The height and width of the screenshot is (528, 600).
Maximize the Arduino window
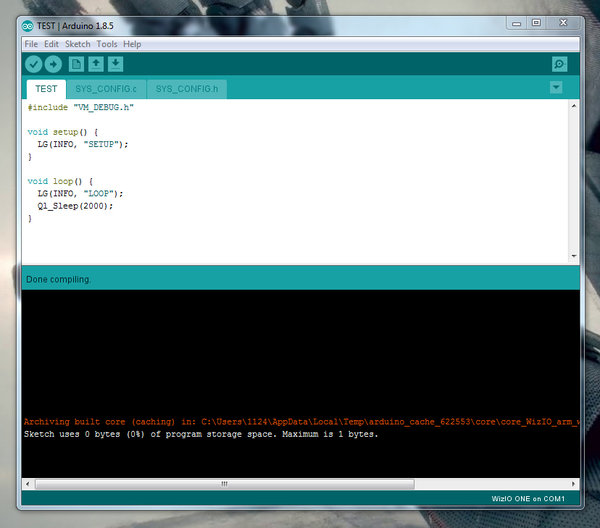(536, 23)
